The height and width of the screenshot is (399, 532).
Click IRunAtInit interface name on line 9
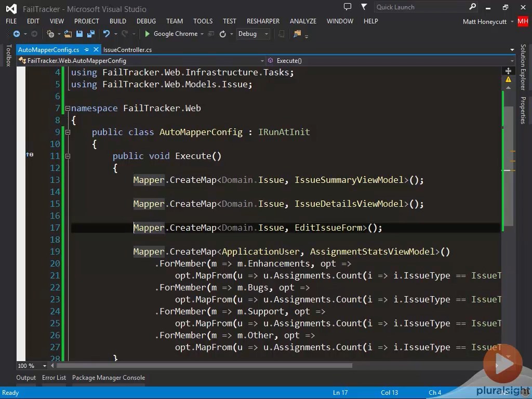pyautogui.click(x=284, y=132)
